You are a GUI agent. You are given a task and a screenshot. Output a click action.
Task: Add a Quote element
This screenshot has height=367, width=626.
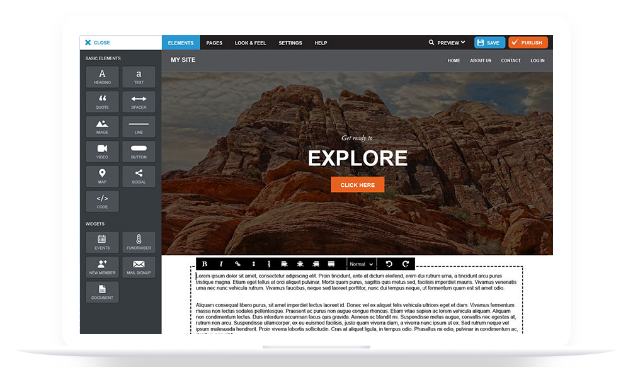click(102, 101)
